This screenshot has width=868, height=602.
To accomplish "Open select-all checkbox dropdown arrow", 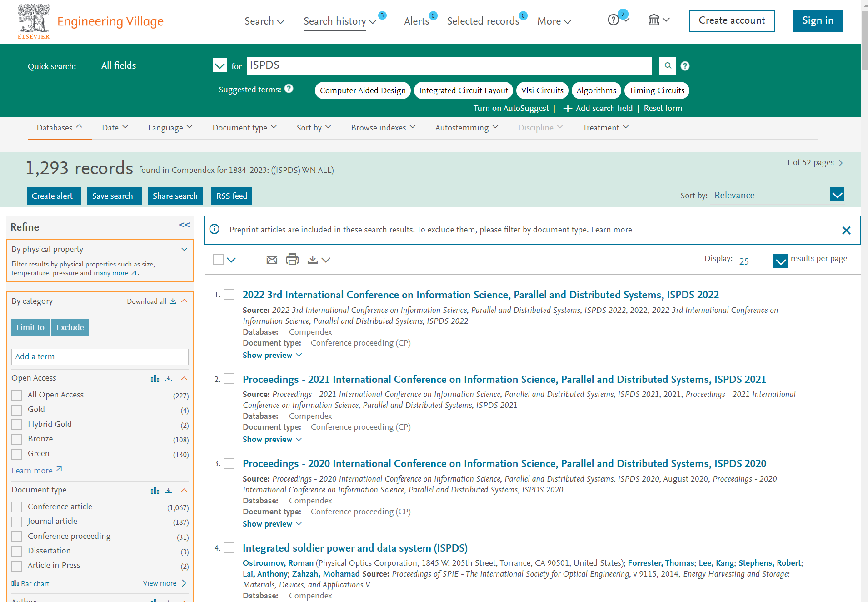I will tap(231, 260).
